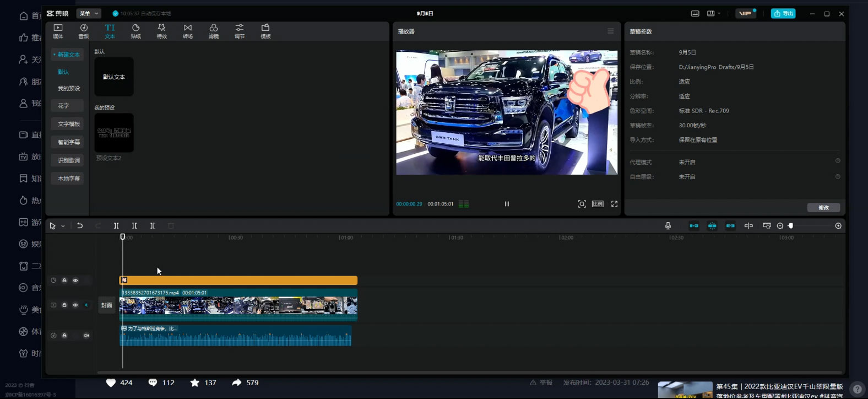Mute the audio track speaker icon

click(x=86, y=336)
